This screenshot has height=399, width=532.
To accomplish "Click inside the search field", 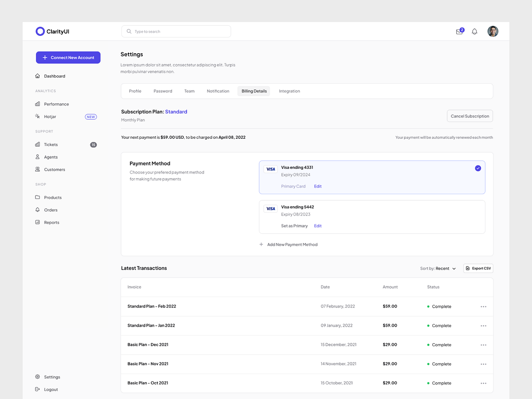I will (176, 31).
